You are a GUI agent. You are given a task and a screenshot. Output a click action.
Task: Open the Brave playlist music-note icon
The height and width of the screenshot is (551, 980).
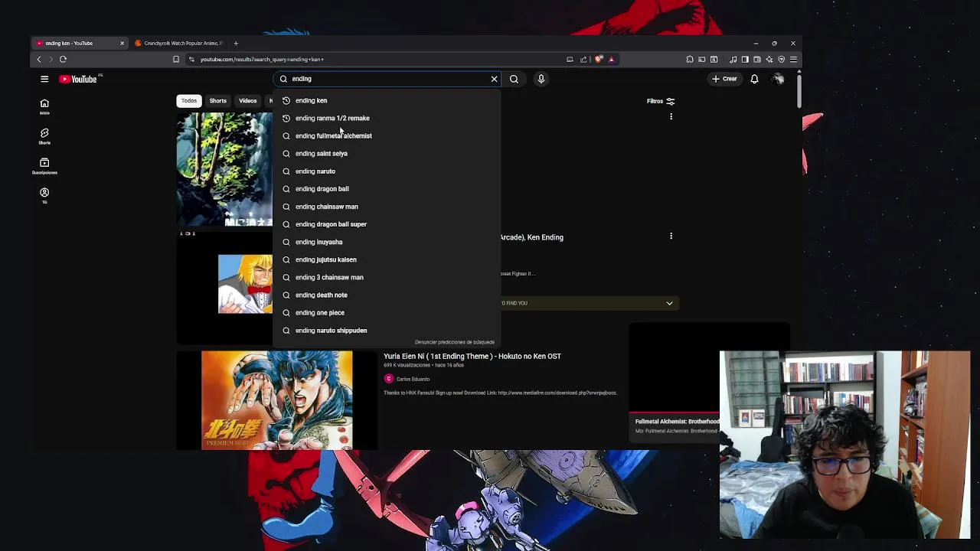(733, 59)
